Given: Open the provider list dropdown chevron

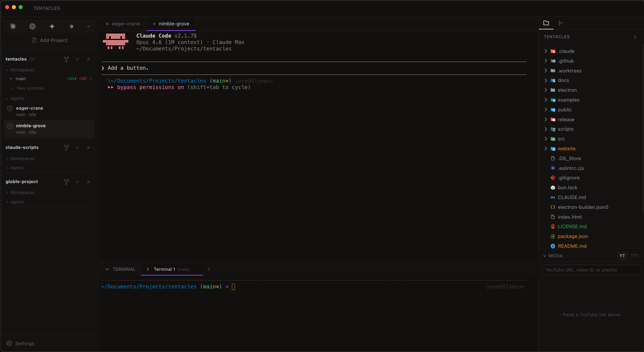Looking at the screenshot, I should click(x=88, y=26).
